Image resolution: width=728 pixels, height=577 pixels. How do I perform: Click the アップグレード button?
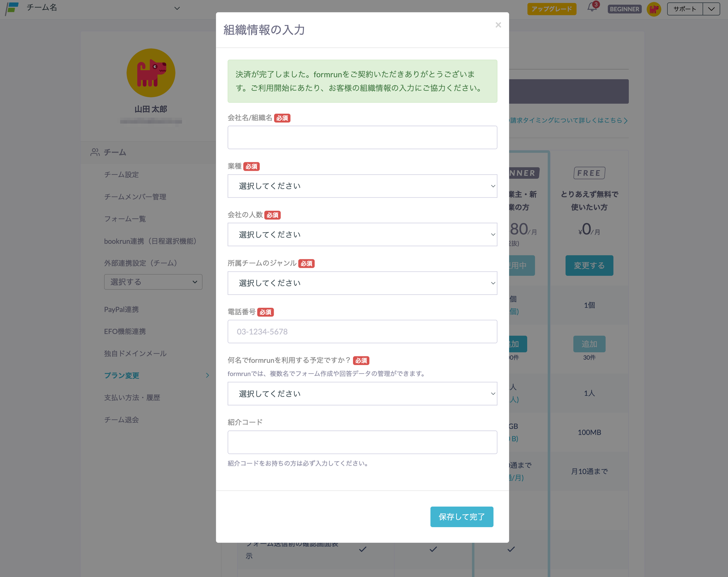(x=551, y=9)
